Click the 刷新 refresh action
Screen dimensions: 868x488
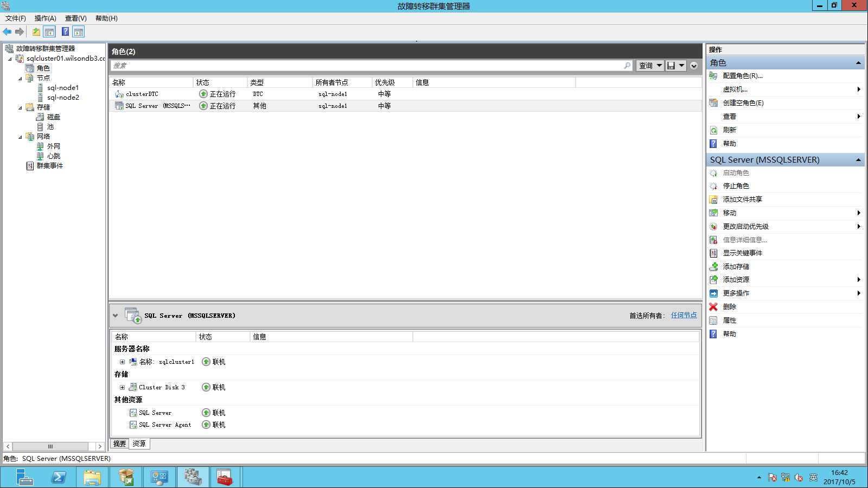tap(729, 130)
